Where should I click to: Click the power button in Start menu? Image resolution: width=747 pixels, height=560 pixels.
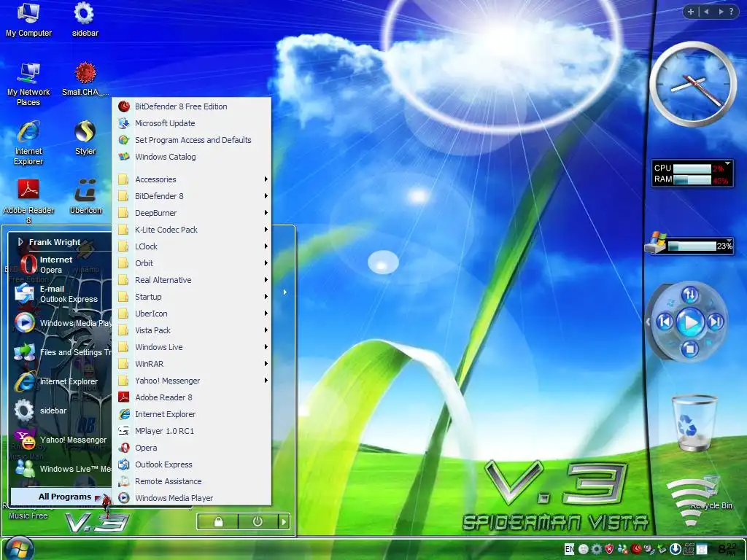click(x=258, y=522)
